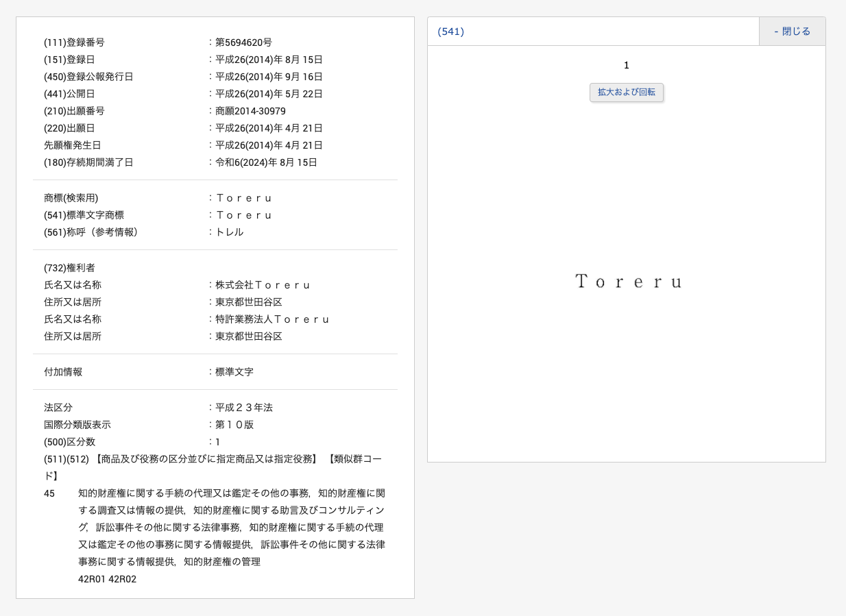The image size is (846, 616).
Task: Click the 第１０版 value
Action: tap(234, 425)
